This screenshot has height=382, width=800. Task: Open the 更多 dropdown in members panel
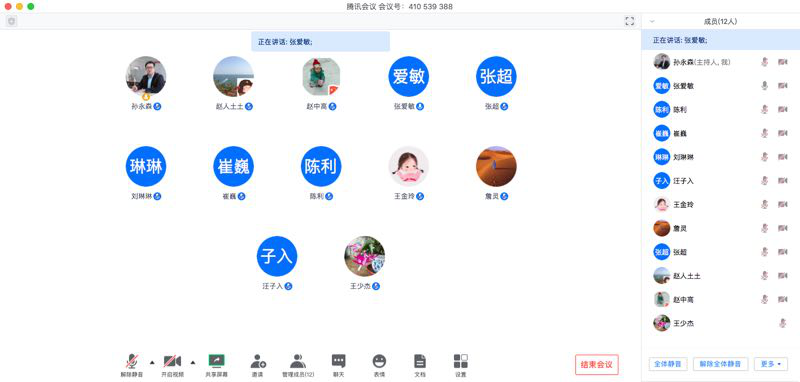point(770,364)
